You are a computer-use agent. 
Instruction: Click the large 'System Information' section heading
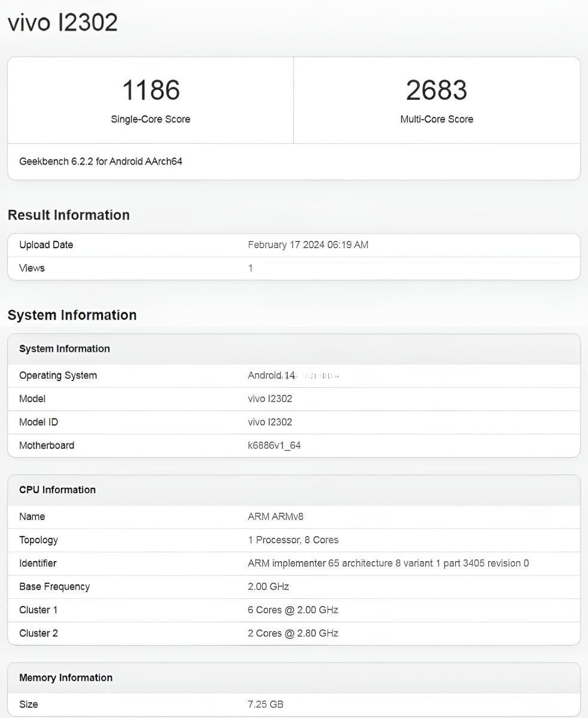(x=72, y=315)
